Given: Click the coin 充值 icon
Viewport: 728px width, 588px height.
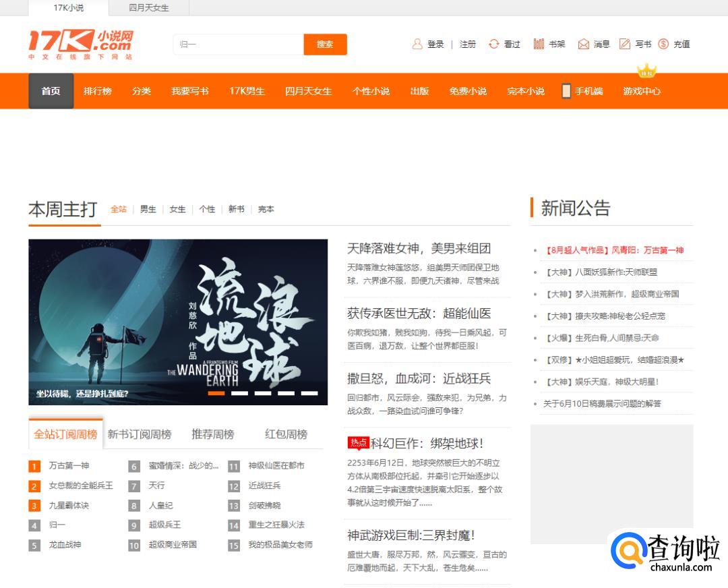Looking at the screenshot, I should 663,44.
